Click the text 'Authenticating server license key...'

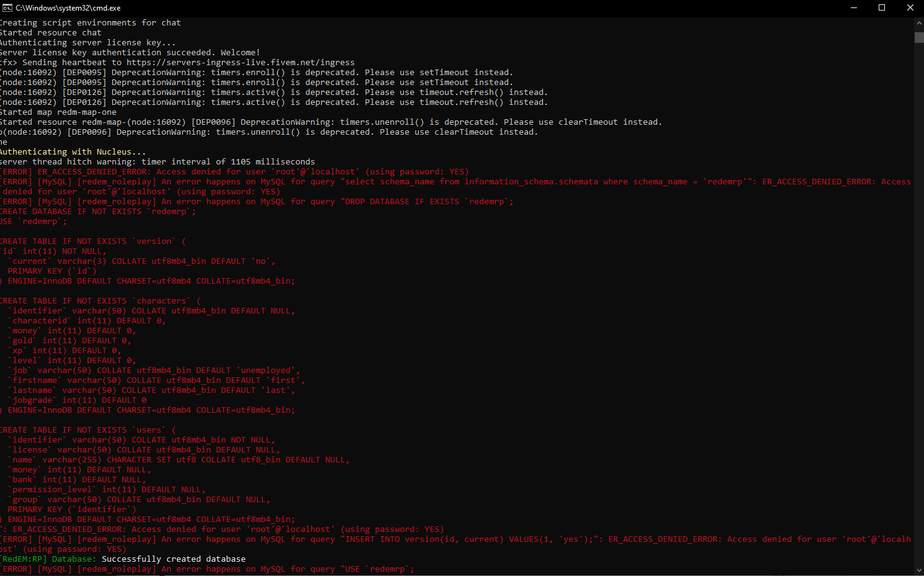click(88, 43)
